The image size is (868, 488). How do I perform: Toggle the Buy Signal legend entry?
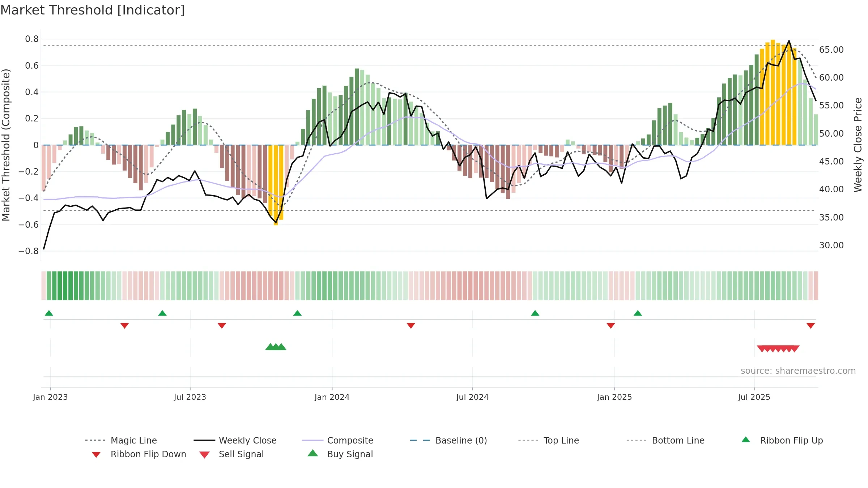(340, 454)
